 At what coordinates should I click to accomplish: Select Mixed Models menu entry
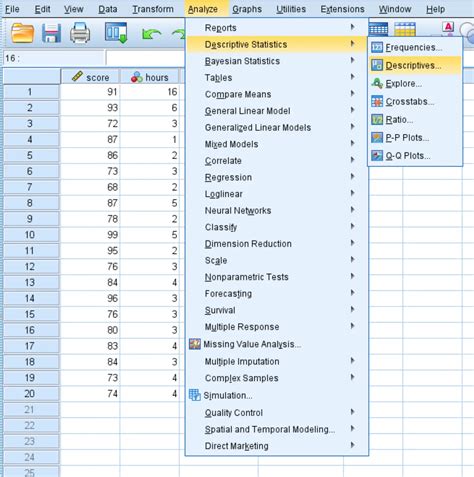point(277,144)
